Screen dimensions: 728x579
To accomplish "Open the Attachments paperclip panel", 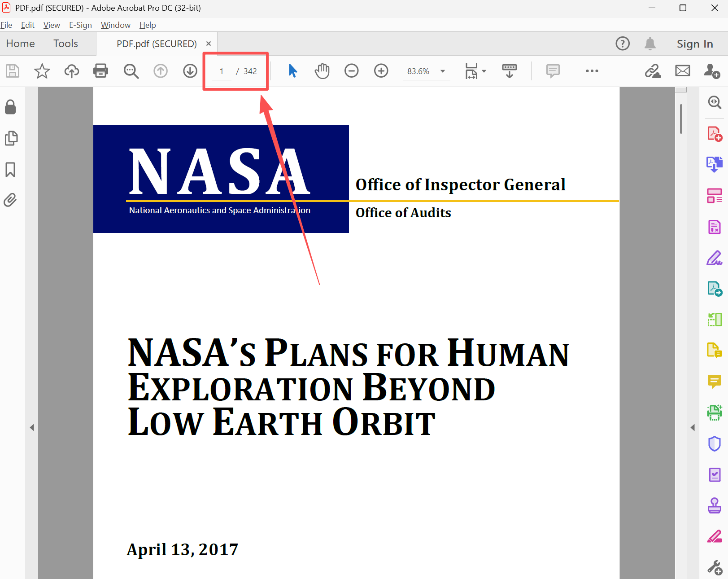I will click(x=10, y=200).
